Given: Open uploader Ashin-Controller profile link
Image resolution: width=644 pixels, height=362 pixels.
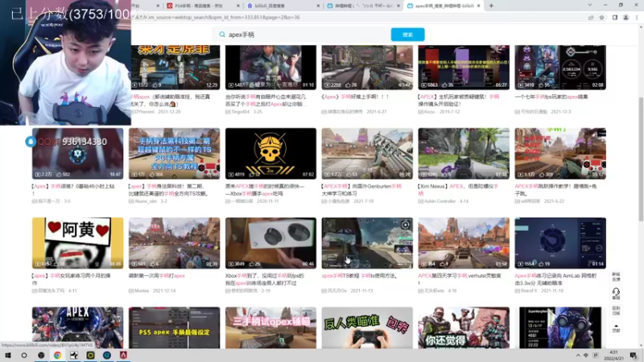Looking at the screenshot, I should pos(440,201).
